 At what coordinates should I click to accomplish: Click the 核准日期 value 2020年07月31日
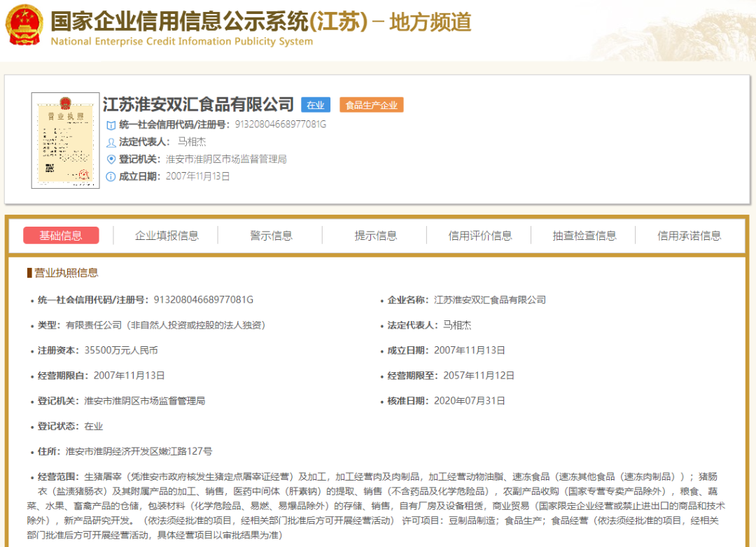tap(470, 401)
